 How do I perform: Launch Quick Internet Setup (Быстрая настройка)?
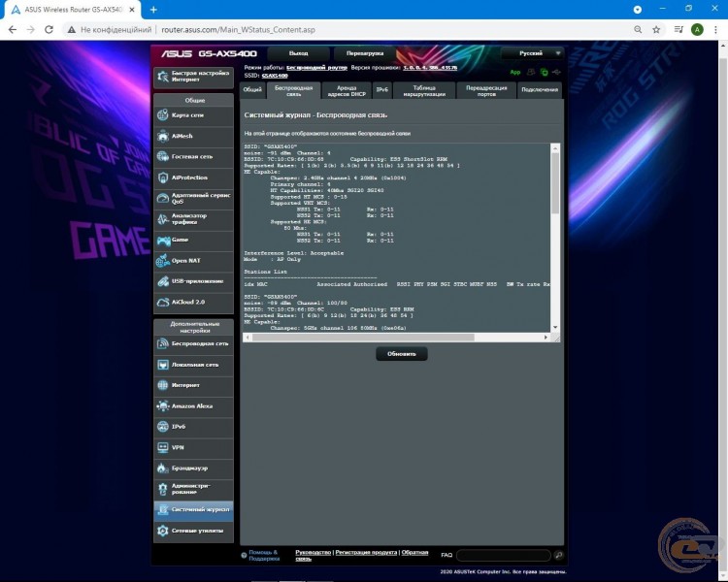[x=193, y=76]
